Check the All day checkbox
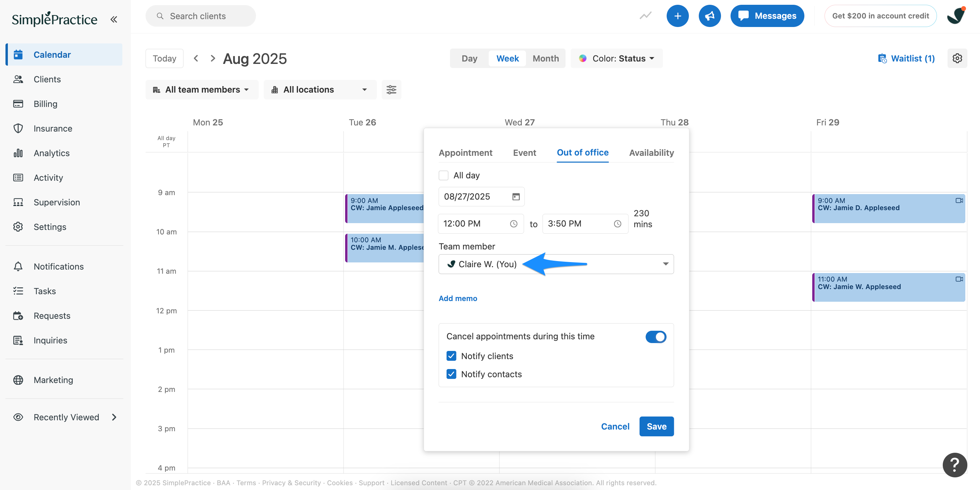The width and height of the screenshot is (980, 490). (444, 175)
